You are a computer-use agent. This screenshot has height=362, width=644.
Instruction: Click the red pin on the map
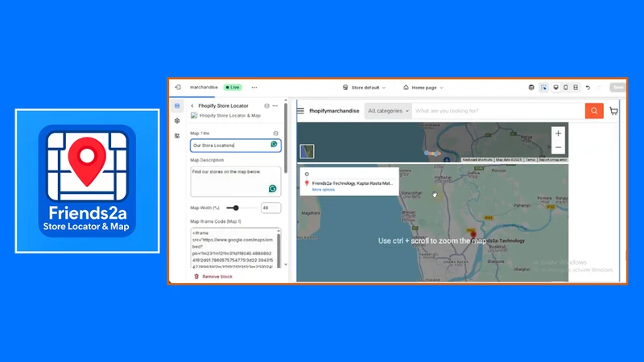[473, 234]
